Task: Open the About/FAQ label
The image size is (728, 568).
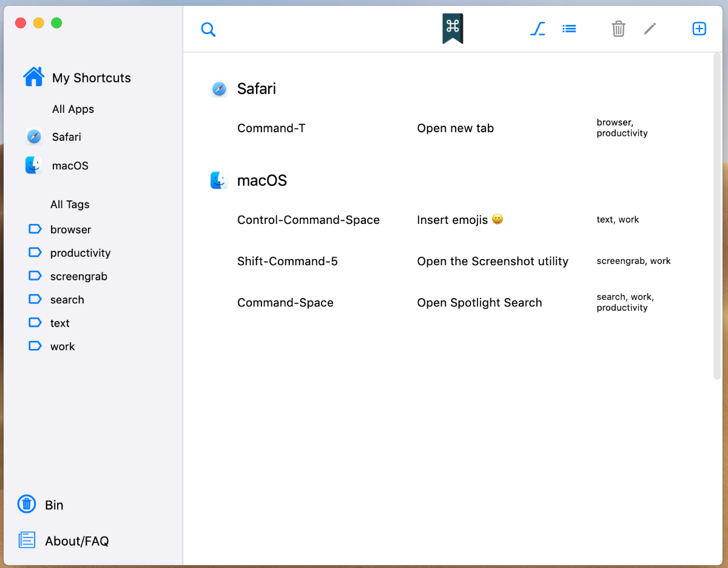Action: click(77, 541)
